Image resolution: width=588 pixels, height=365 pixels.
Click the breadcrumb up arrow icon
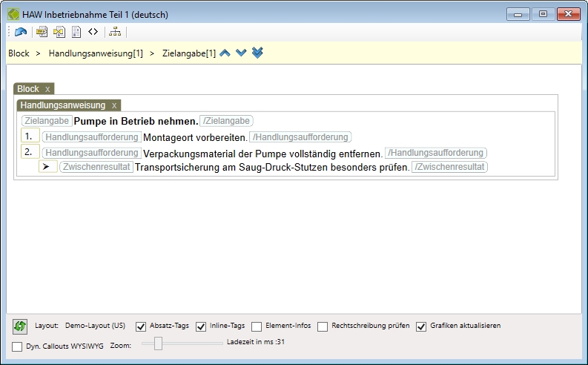225,53
